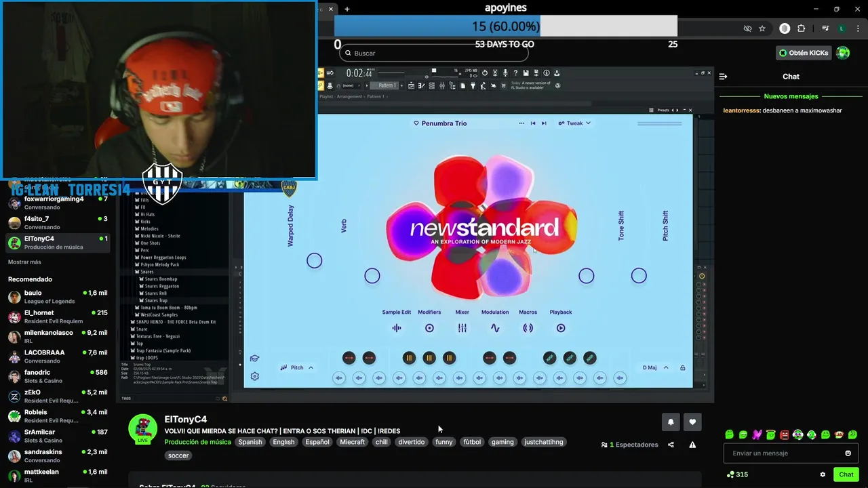The width and height of the screenshot is (868, 488).
Task: Click the Miecraft tag
Action: [352, 442]
